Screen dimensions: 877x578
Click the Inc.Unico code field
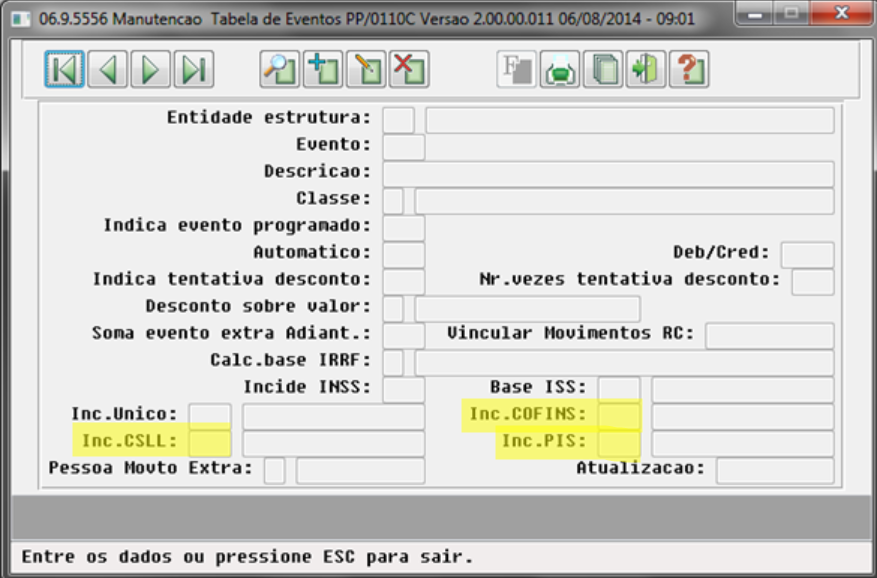(x=210, y=416)
